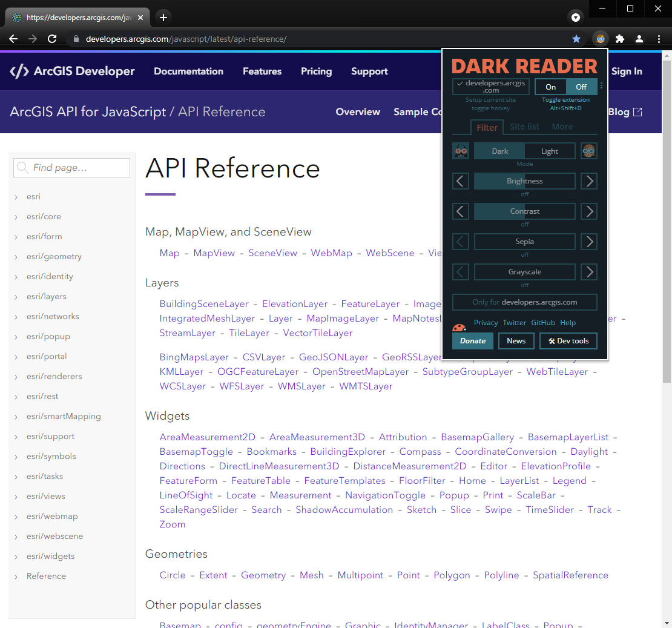
Task: Turn Dark Reader On
Action: coord(551,87)
